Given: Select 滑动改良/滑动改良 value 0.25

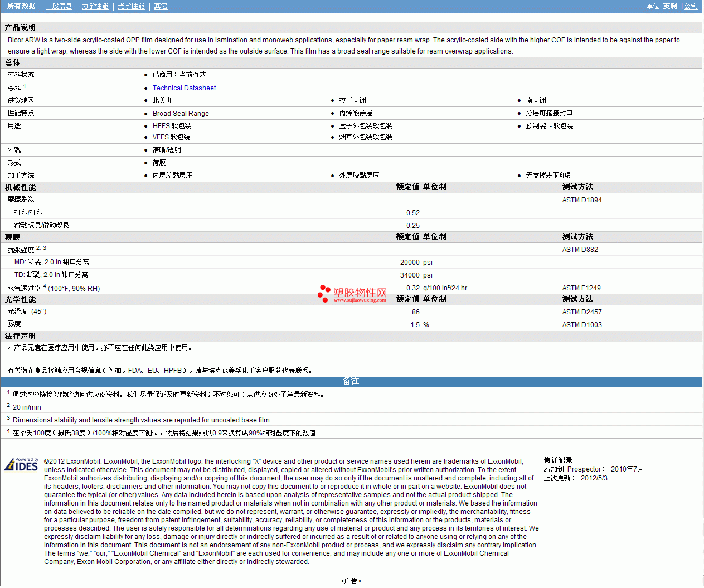Looking at the screenshot, I should tap(413, 226).
